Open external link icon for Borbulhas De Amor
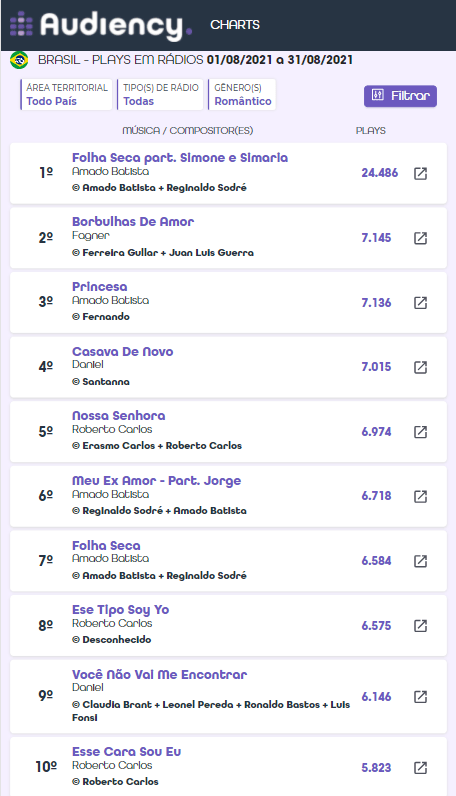 coord(420,238)
